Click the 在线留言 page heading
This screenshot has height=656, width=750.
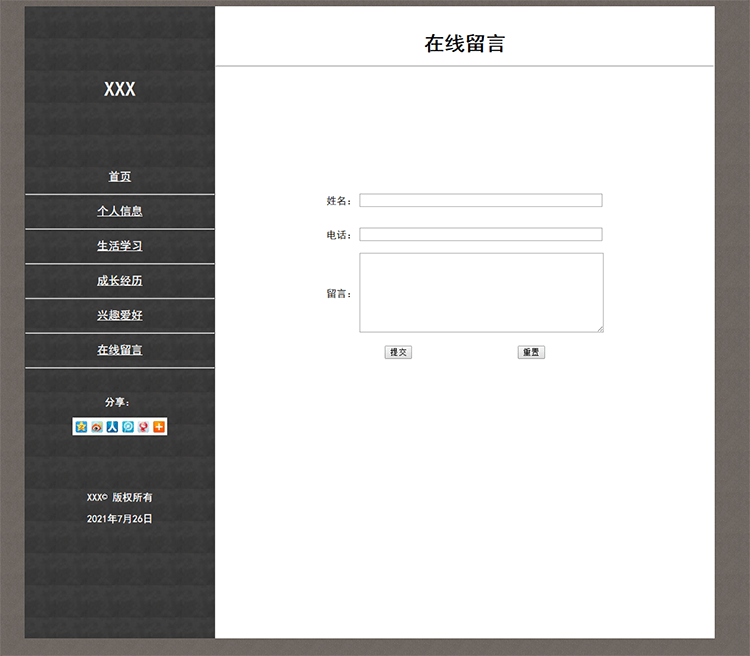point(464,44)
